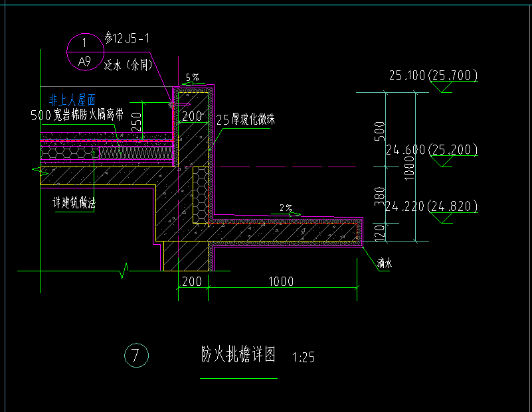532x412 pixels.
Task: Click the 25厚玻化微珠 label
Action: [x=246, y=119]
